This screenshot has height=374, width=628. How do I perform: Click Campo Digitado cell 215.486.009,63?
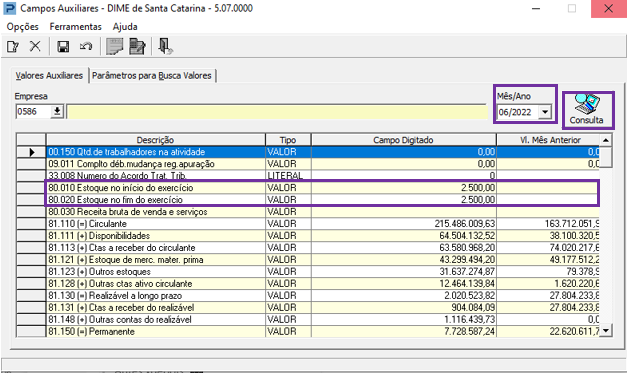point(403,224)
